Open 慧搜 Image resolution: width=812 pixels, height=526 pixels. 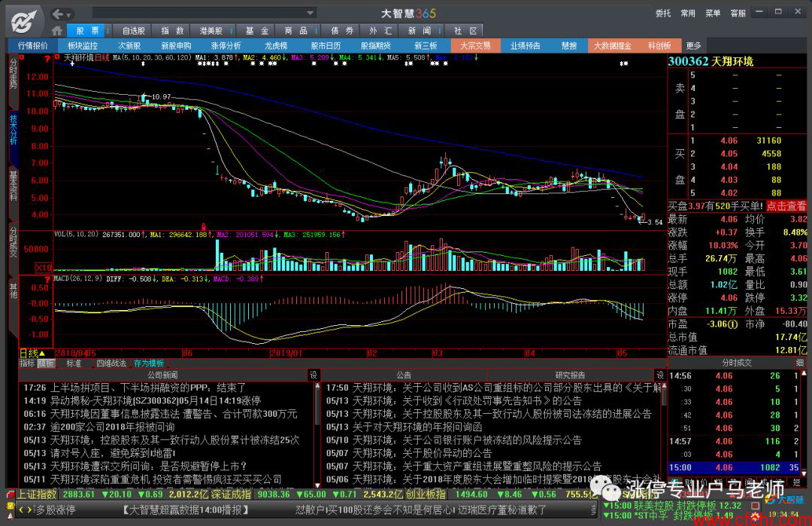tap(568, 46)
